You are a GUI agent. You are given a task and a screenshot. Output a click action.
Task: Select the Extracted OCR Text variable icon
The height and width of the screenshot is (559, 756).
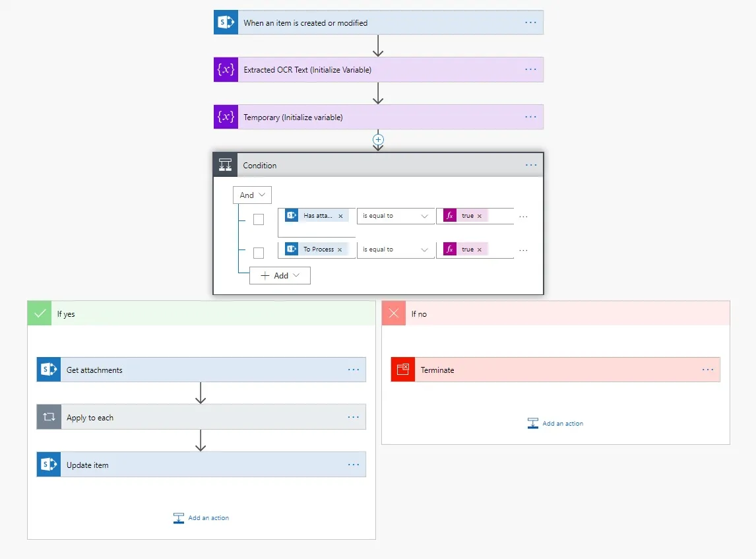[225, 69]
